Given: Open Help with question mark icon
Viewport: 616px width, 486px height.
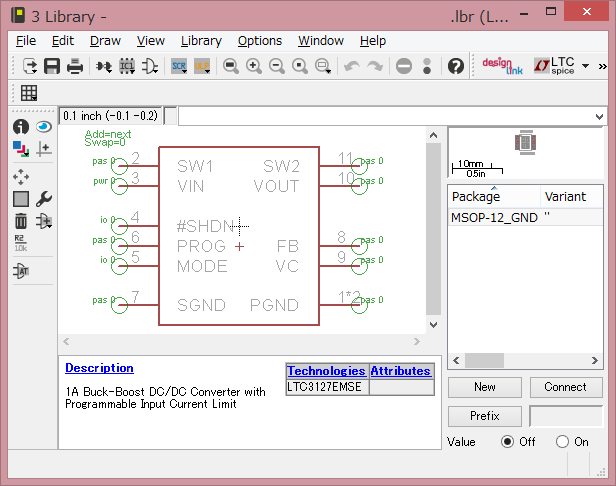Looking at the screenshot, I should pyautogui.click(x=456, y=66).
